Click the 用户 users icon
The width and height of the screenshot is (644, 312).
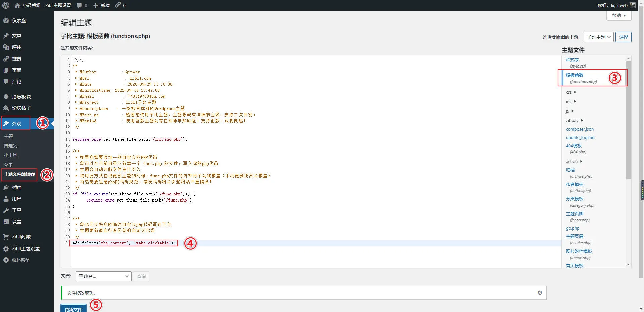point(6,199)
